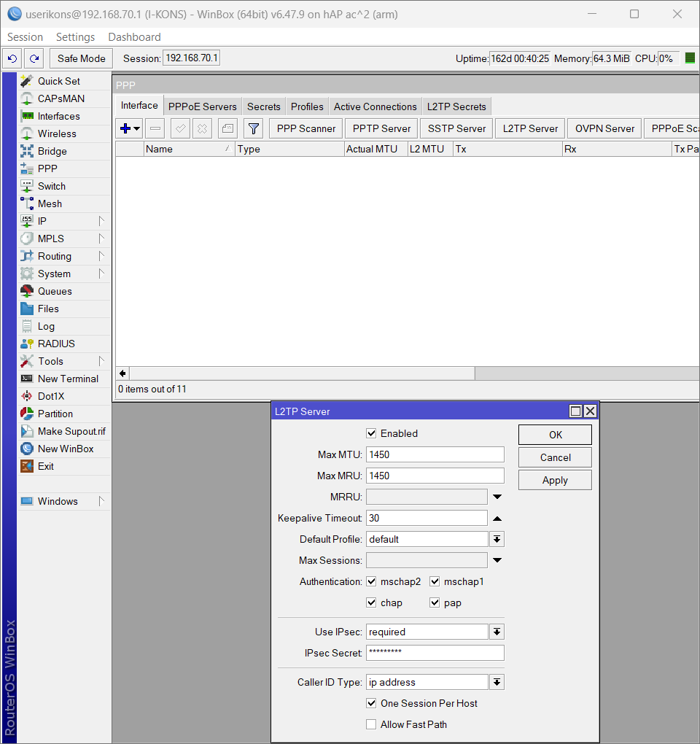Toggle mschap1 authentication
The width and height of the screenshot is (700, 744).
(435, 582)
